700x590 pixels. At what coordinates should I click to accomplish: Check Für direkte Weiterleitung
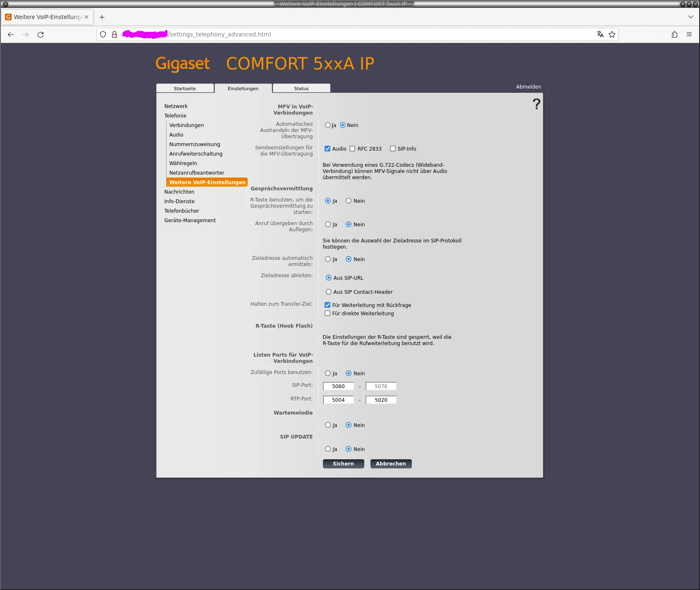click(327, 313)
